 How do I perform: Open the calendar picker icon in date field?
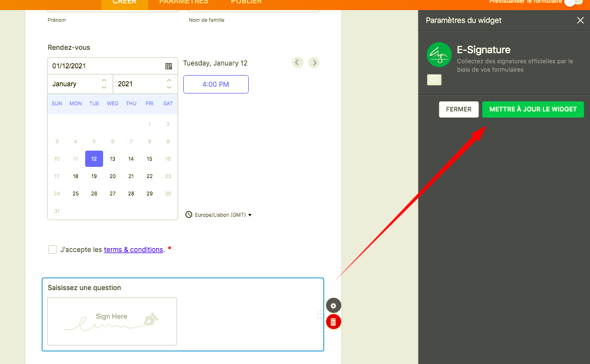click(169, 66)
